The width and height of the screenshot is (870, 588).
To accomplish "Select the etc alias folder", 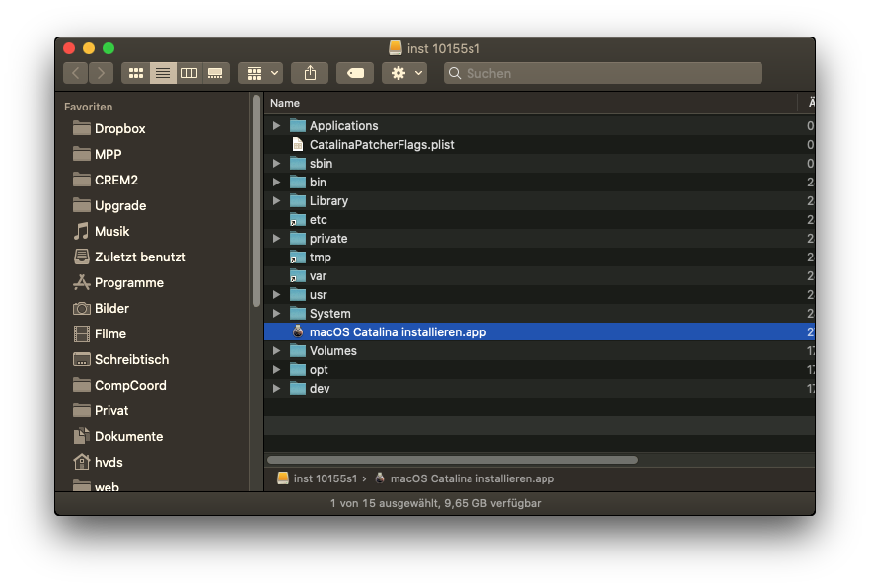I will pos(540,220).
